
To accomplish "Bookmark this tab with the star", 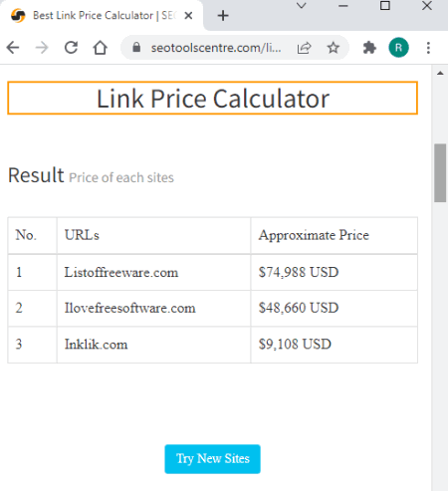I will point(333,48).
